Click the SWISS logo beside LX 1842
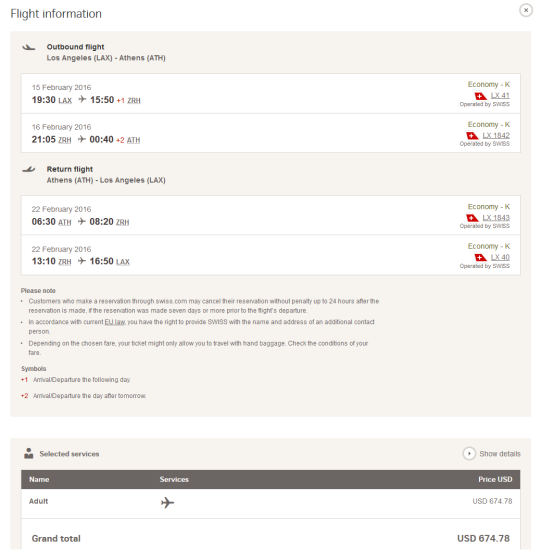 coord(472,136)
